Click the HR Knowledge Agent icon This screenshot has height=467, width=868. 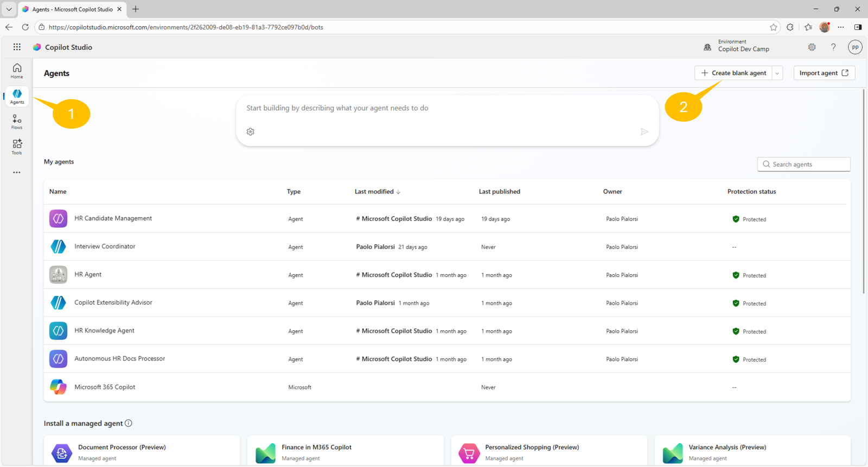pyautogui.click(x=58, y=331)
